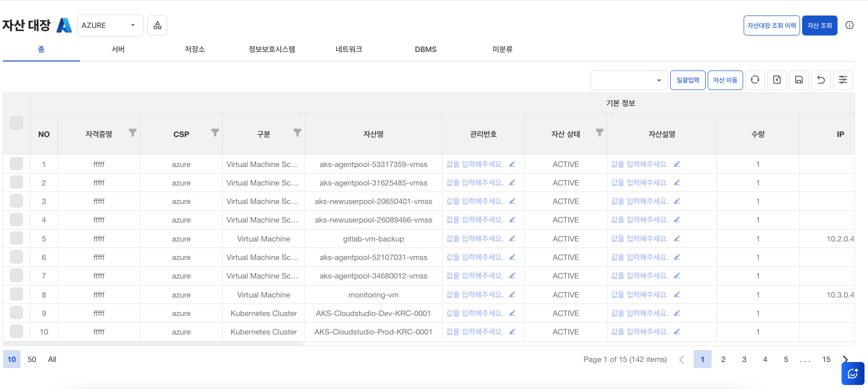This screenshot has height=389, width=868.
Task: Click the refresh icon in table toolbar
Action: pos(755,80)
